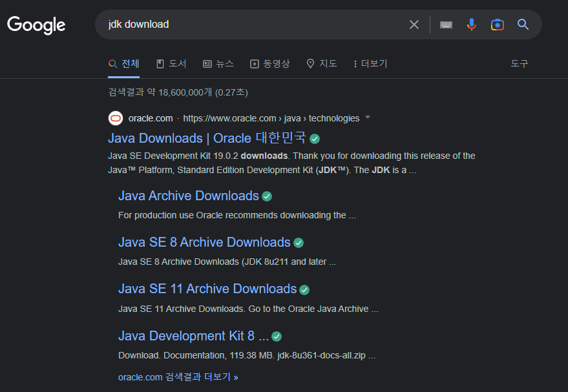Open the 지도 tab
The image size is (568, 392).
[x=322, y=64]
